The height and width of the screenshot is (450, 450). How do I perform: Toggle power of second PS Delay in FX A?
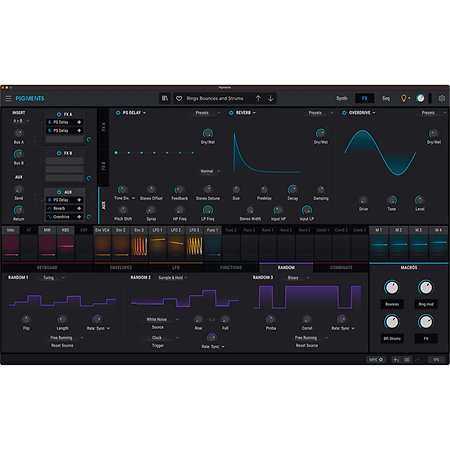(x=49, y=131)
